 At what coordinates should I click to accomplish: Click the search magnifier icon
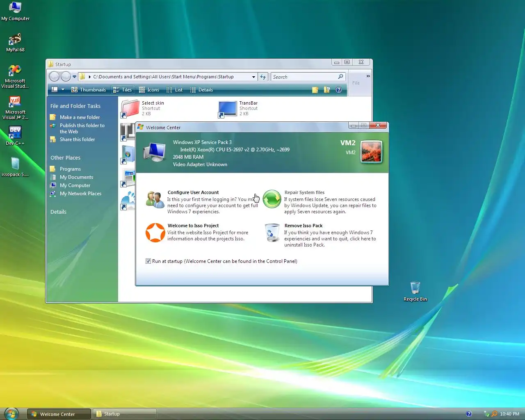click(x=340, y=77)
